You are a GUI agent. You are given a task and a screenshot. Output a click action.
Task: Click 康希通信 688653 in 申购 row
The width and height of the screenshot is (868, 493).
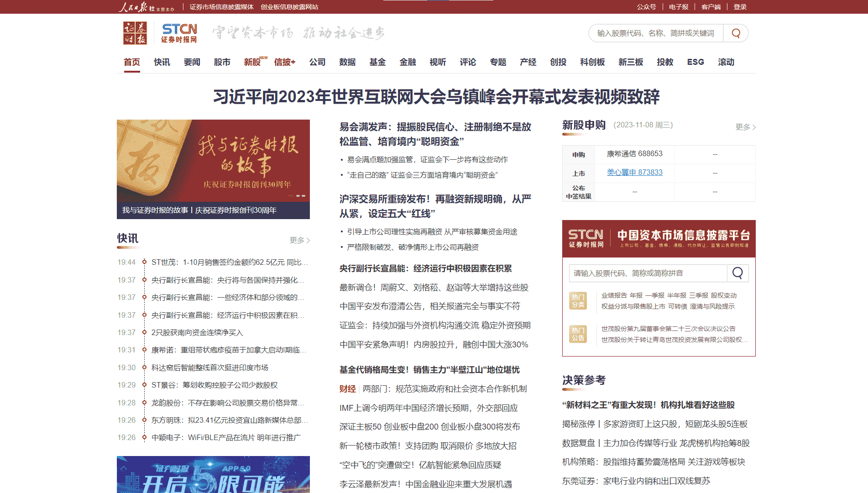click(634, 154)
